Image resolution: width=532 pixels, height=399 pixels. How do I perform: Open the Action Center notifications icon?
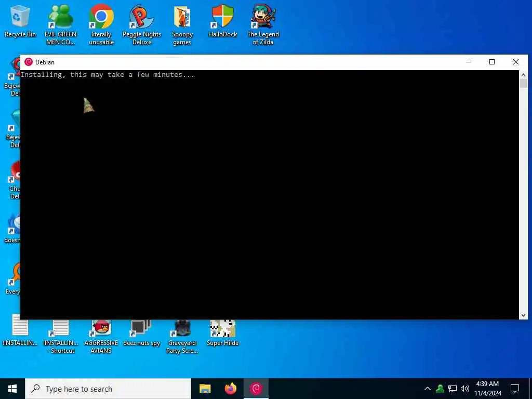point(515,389)
